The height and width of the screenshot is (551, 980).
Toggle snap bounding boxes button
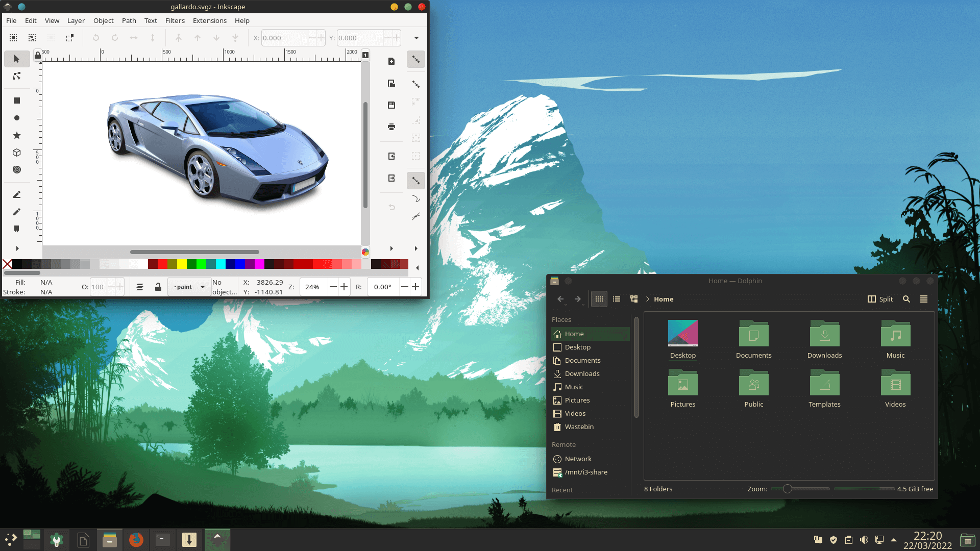click(x=416, y=84)
